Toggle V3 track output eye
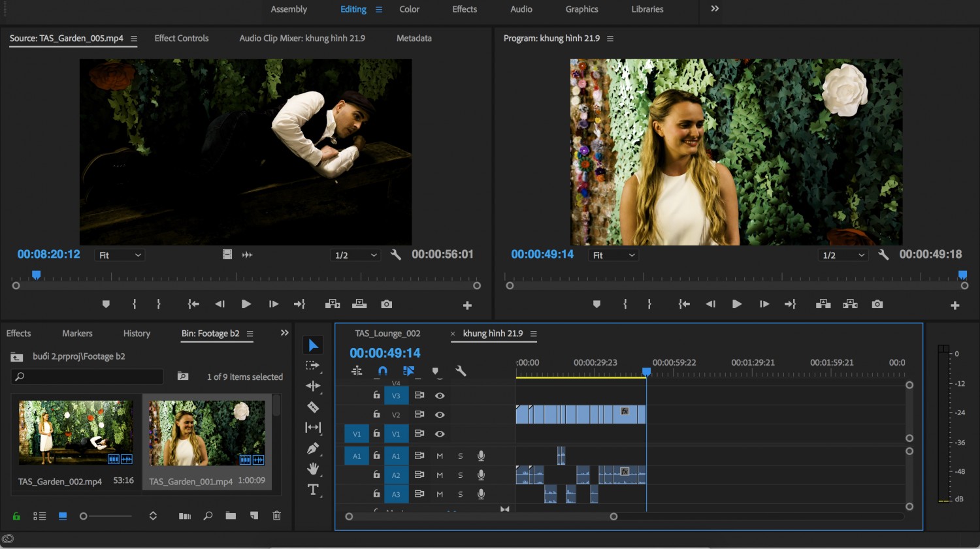Screen dimensions: 980x549 coord(440,396)
